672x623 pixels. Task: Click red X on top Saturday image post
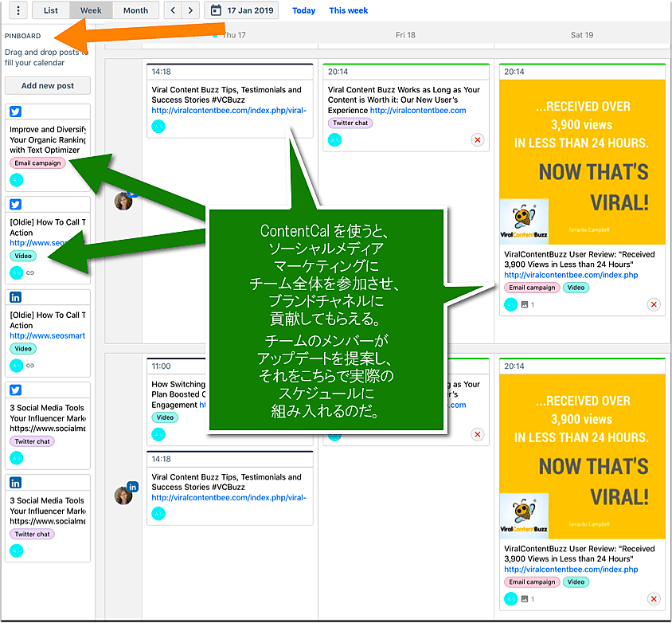click(654, 304)
